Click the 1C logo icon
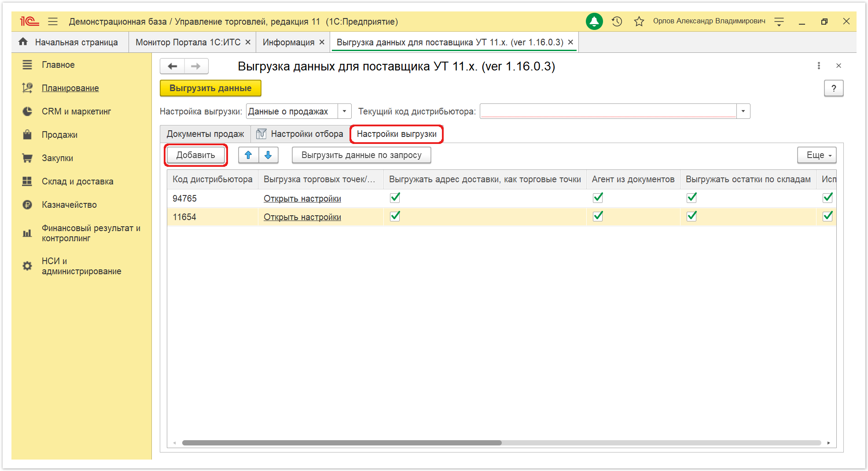868x471 pixels. pos(29,21)
